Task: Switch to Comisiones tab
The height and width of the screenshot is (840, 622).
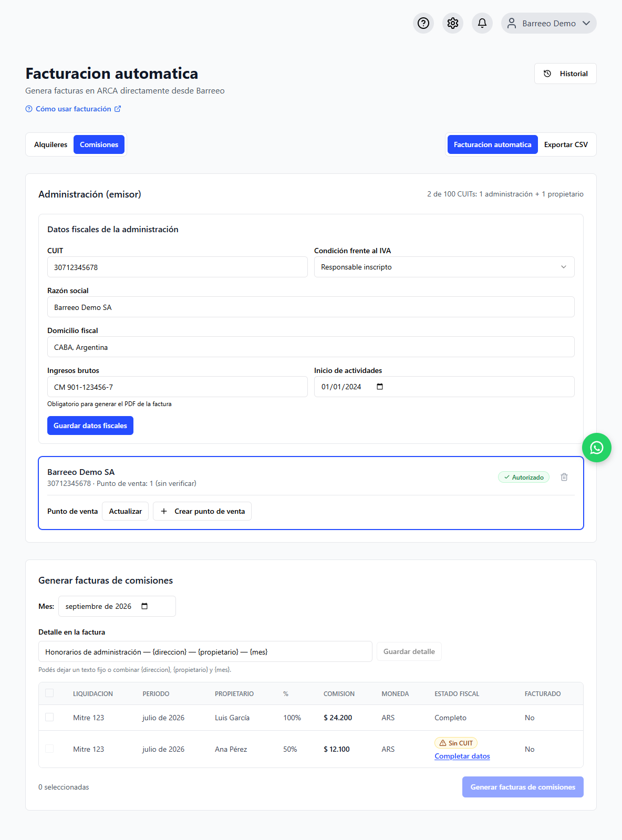Action: click(x=99, y=144)
